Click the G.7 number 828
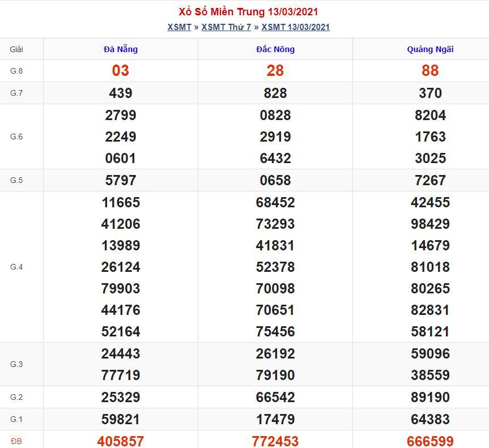This screenshot has height=448, width=489. coord(275,93)
